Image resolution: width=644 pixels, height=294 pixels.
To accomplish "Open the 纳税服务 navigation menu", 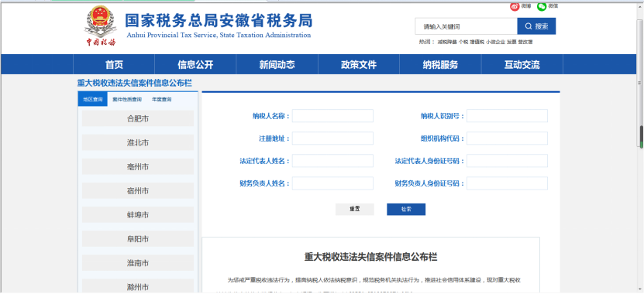I will pos(440,64).
